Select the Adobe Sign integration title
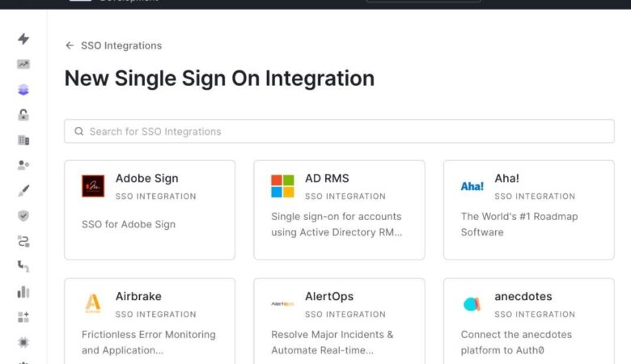Screen dimensions: 631x364 click(x=147, y=178)
